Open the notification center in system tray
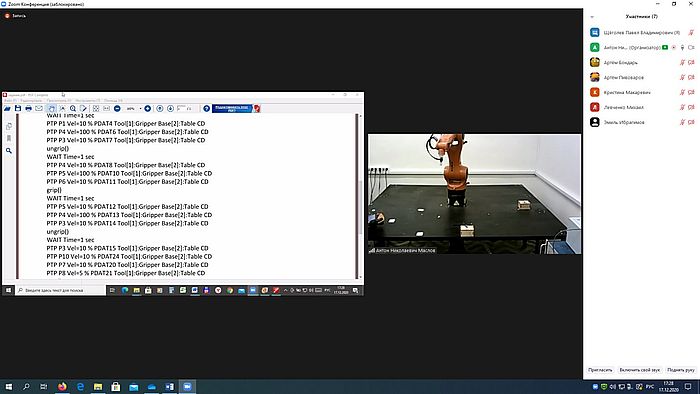Screen dimensions: 700x394 tap(688, 386)
